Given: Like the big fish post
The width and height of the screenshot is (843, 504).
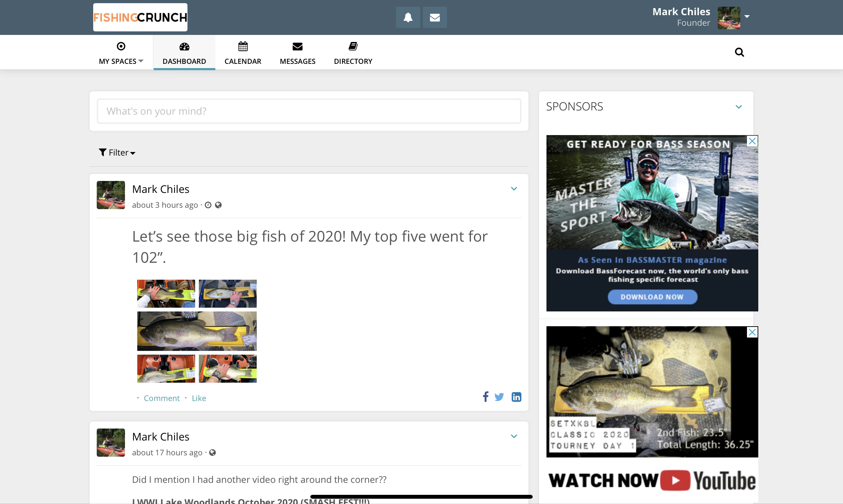Looking at the screenshot, I should 199,398.
